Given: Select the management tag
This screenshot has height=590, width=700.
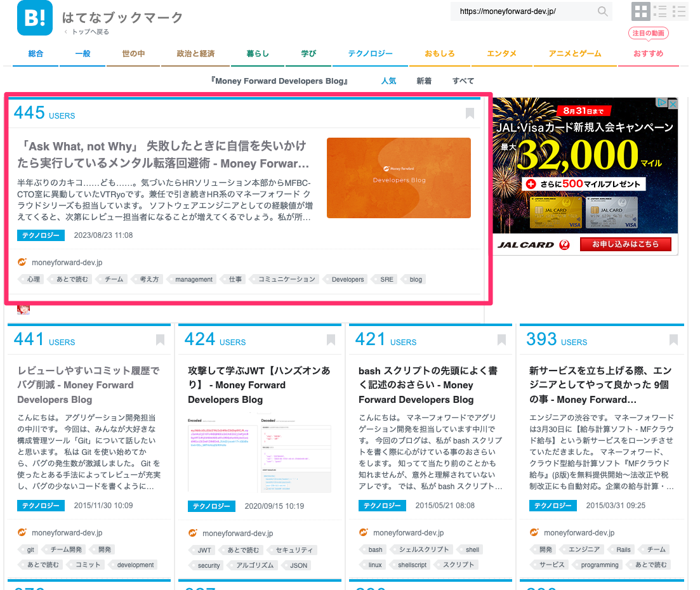Looking at the screenshot, I should 192,279.
